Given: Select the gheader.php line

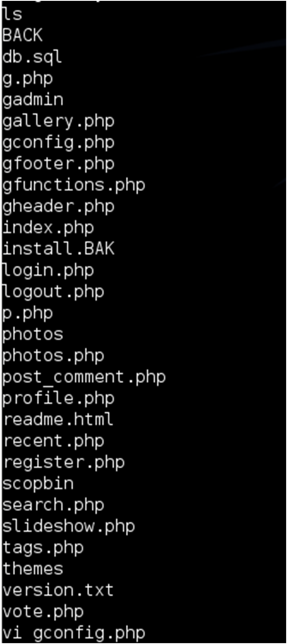Looking at the screenshot, I should coord(58,206).
